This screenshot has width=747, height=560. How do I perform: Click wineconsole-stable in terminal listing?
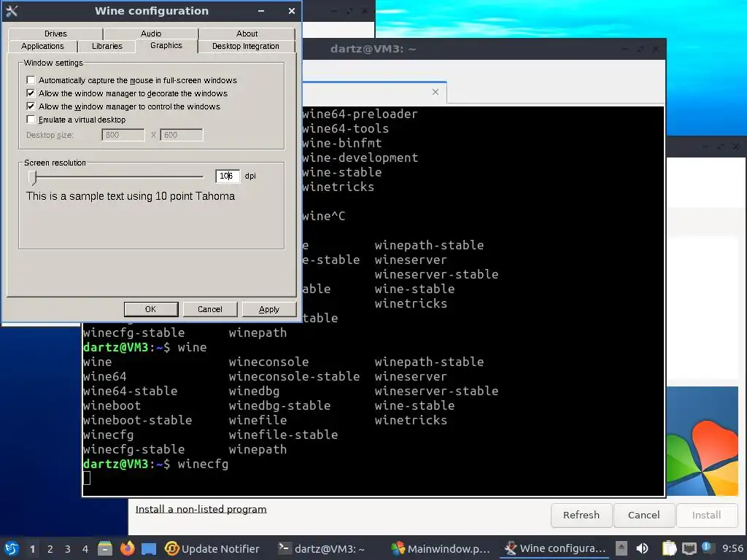pyautogui.click(x=295, y=376)
